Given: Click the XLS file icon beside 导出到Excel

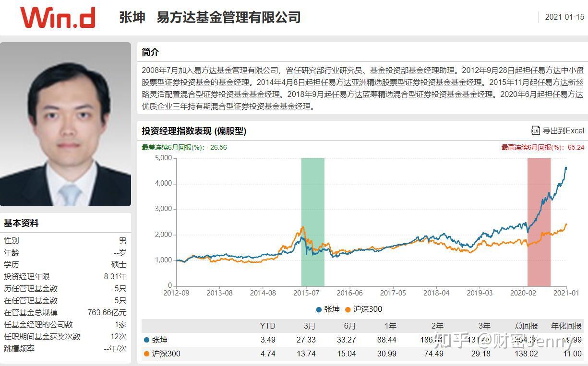Looking at the screenshot, I should point(535,130).
